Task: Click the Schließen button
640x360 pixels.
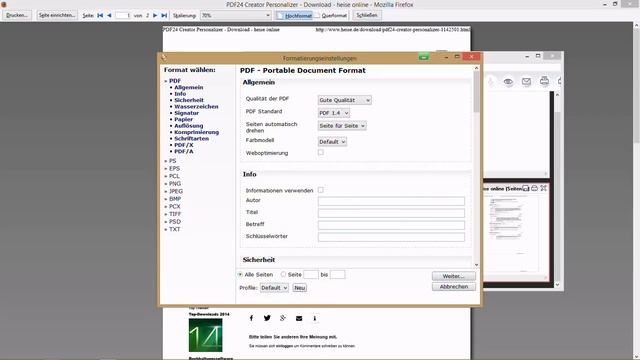Action: (367, 15)
